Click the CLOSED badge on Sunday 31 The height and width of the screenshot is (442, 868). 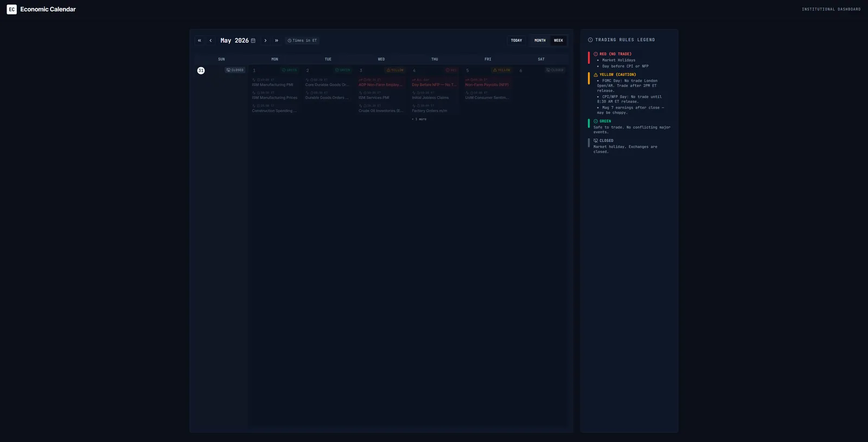pyautogui.click(x=235, y=70)
